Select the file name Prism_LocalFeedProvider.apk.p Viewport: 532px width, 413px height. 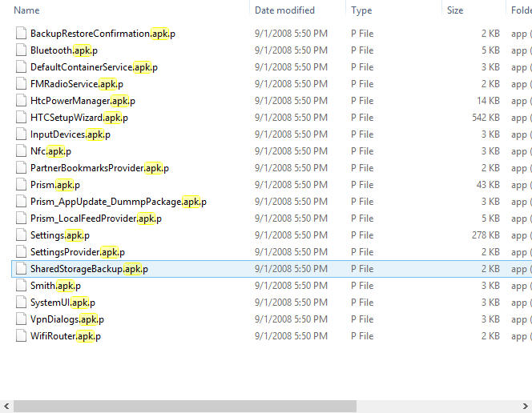pos(96,219)
